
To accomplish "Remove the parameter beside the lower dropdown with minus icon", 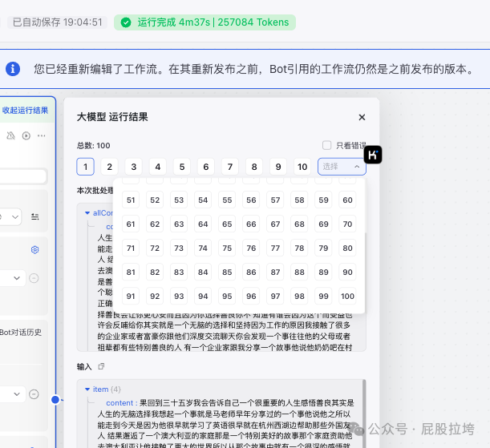I will click(34, 394).
